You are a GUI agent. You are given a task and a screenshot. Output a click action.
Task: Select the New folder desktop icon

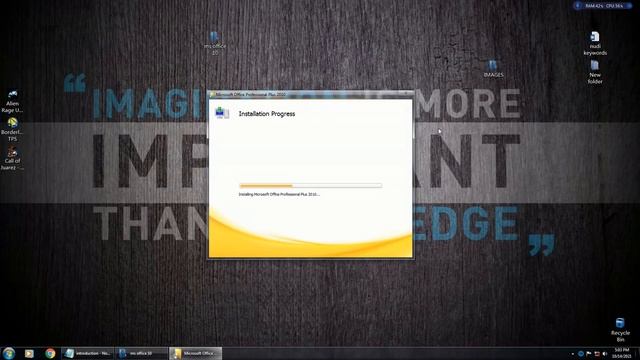(595, 72)
